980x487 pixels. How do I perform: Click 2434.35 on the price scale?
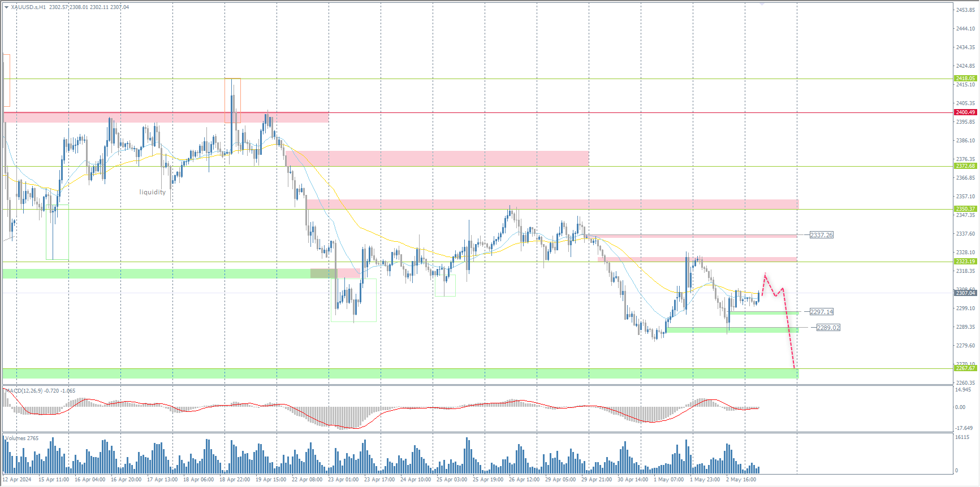click(x=965, y=47)
